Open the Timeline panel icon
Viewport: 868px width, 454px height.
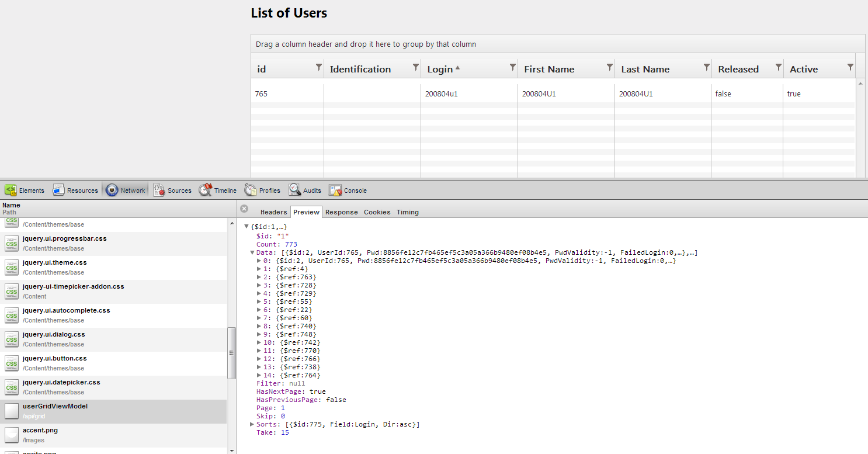(x=206, y=190)
